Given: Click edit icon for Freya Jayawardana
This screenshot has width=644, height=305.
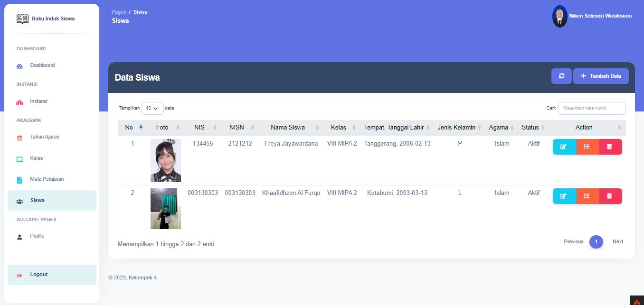Looking at the screenshot, I should pos(564,147).
